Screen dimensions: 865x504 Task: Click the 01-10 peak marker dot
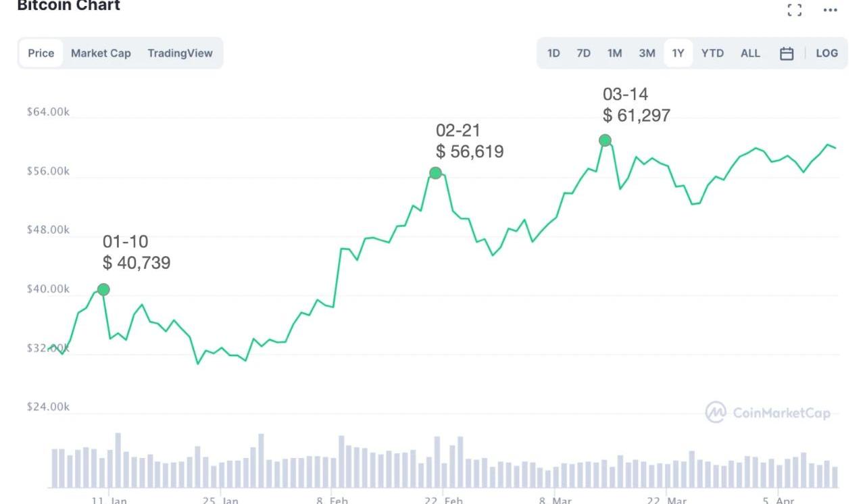(x=103, y=289)
